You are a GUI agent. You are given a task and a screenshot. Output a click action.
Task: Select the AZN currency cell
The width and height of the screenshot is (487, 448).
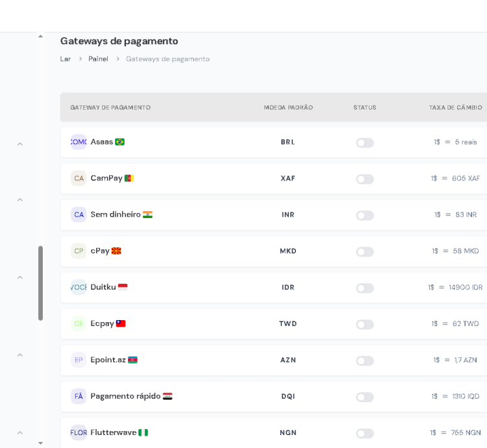[x=288, y=360]
